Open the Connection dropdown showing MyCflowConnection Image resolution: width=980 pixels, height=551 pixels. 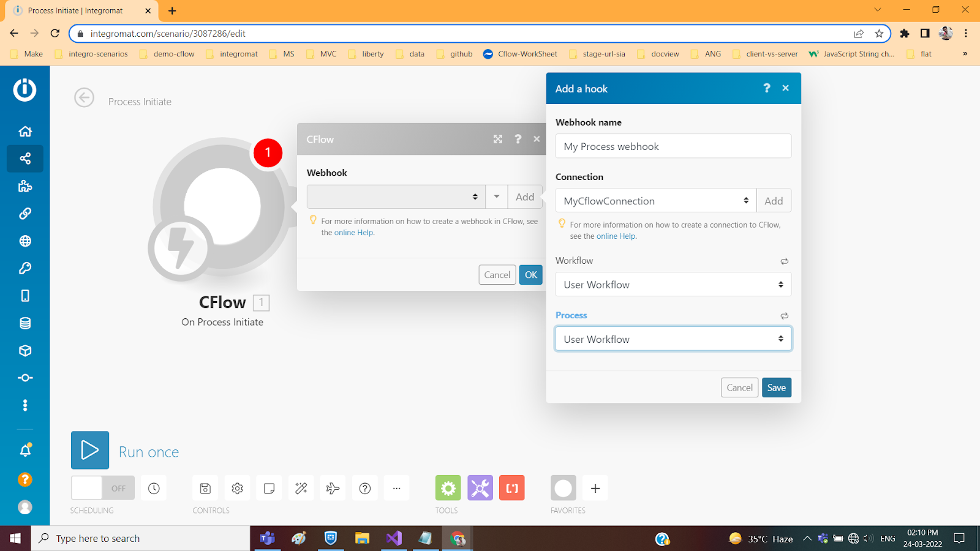coord(656,200)
